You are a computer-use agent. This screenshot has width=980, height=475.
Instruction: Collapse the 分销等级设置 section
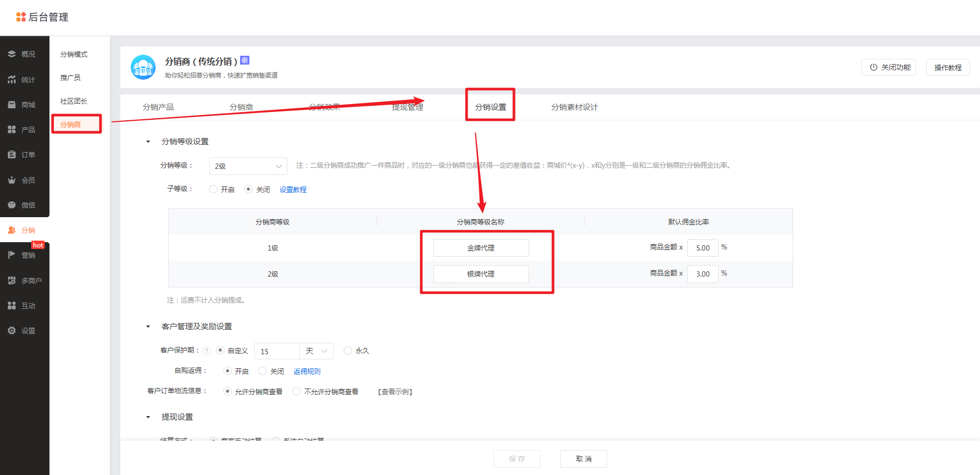148,142
